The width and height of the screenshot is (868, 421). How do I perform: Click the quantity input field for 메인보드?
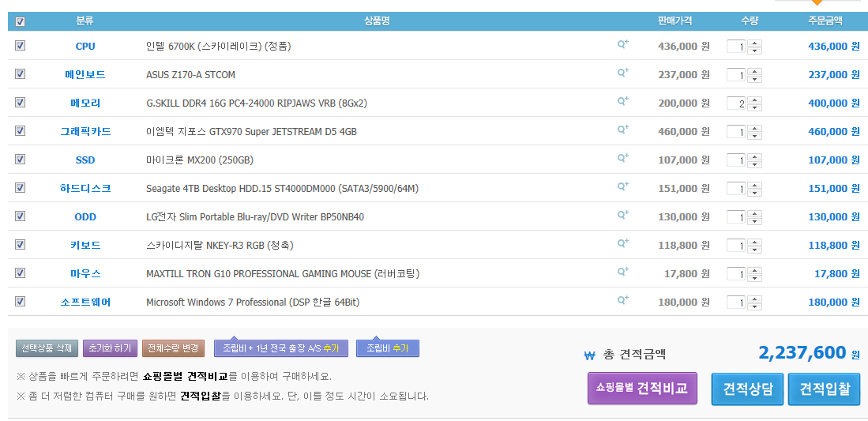pyautogui.click(x=737, y=75)
